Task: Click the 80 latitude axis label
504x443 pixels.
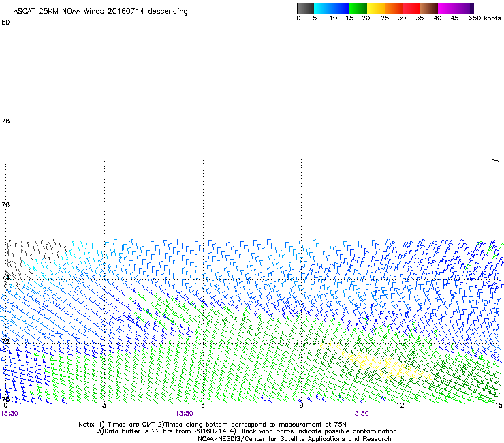Action: 5,22
